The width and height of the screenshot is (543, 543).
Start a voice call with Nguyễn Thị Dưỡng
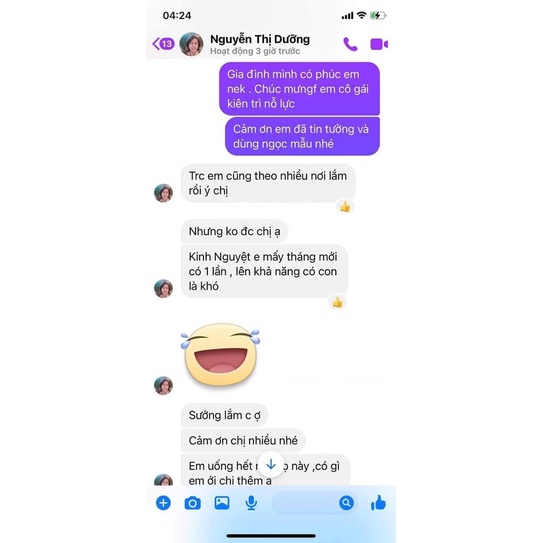[350, 44]
